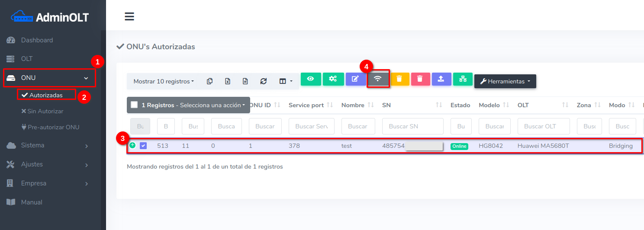Open the Mostrar 10 registros dropdown
This screenshot has height=230, width=644.
click(x=164, y=81)
